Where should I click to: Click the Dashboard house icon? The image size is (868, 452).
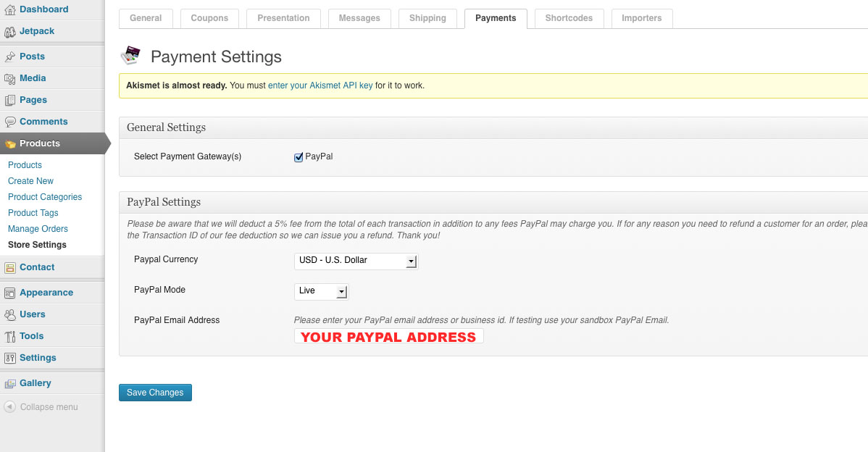point(10,9)
